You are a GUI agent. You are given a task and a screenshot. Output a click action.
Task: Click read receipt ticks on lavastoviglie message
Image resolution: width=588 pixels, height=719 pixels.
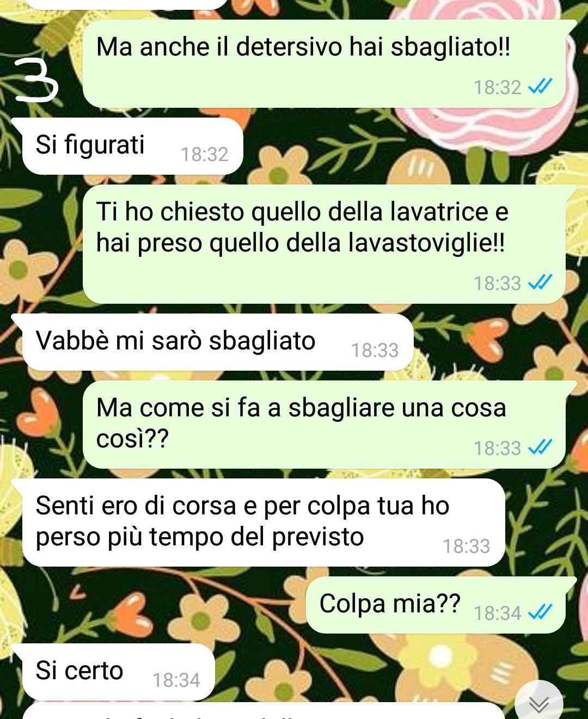pyautogui.click(x=541, y=282)
